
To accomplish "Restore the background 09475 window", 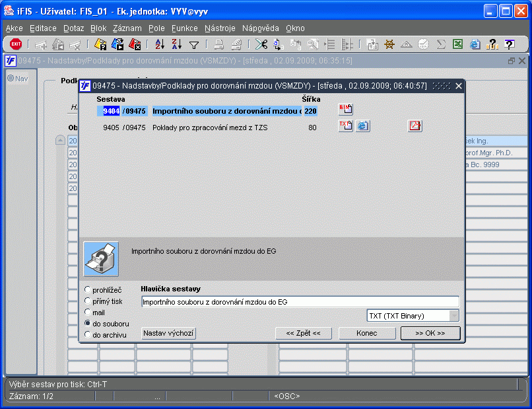I will (512, 61).
